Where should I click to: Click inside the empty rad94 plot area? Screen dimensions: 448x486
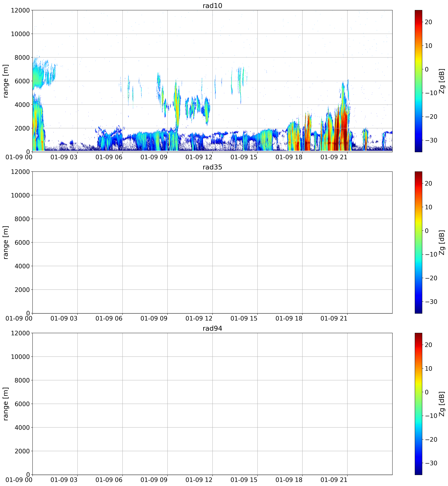click(x=212, y=404)
